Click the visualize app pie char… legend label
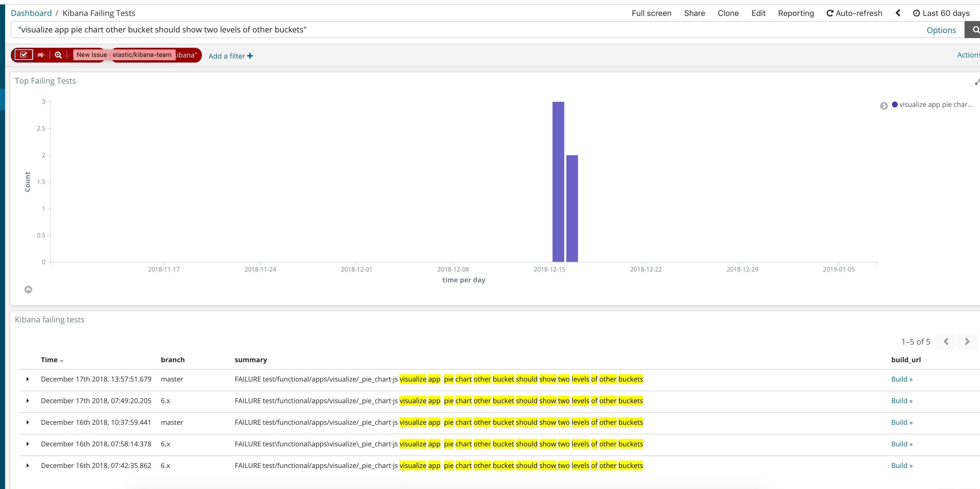Image resolution: width=980 pixels, height=489 pixels. click(935, 104)
